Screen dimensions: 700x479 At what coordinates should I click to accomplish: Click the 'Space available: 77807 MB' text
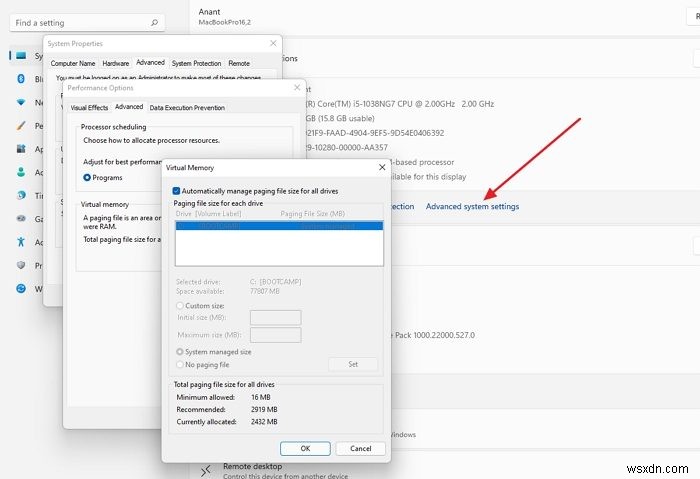228,292
